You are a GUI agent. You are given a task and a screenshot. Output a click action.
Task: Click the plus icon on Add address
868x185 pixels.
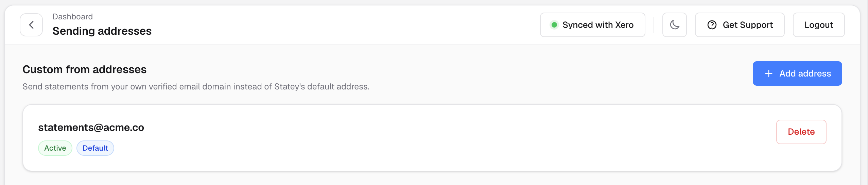click(x=769, y=73)
